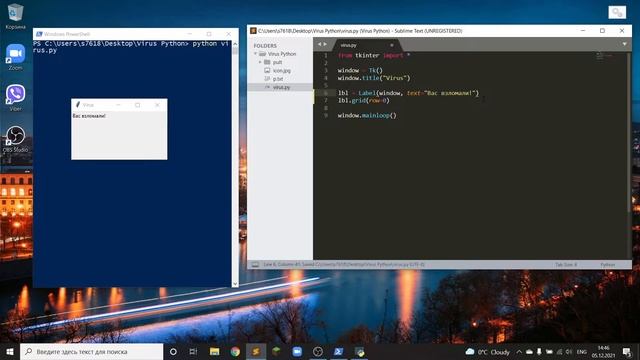Open icon.jpg in the Sublime sidebar

point(282,71)
